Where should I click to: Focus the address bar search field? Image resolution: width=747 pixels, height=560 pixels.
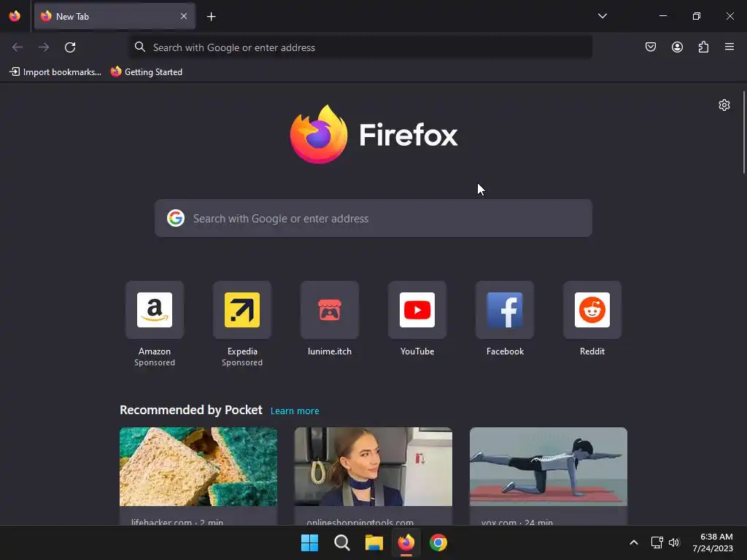(360, 47)
